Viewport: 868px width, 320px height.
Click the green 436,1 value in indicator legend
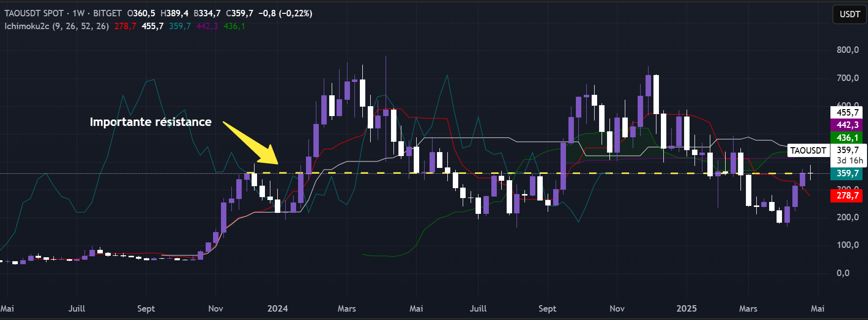point(234,26)
